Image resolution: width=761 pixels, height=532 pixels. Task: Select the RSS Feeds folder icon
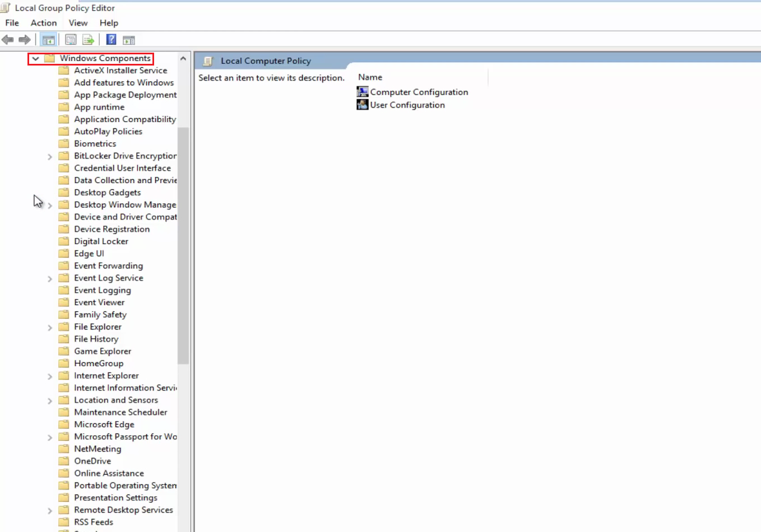pos(64,522)
